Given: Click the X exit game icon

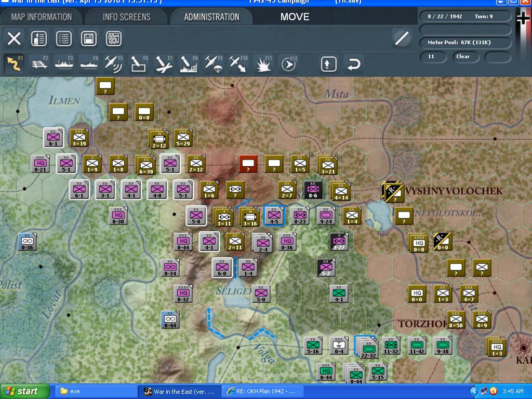Looking at the screenshot, I should (14, 38).
